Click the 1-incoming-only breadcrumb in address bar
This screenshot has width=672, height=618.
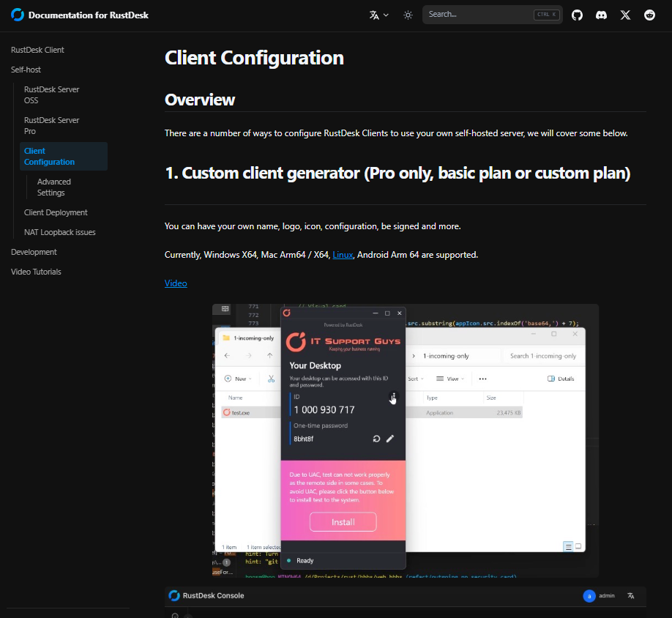coord(446,356)
